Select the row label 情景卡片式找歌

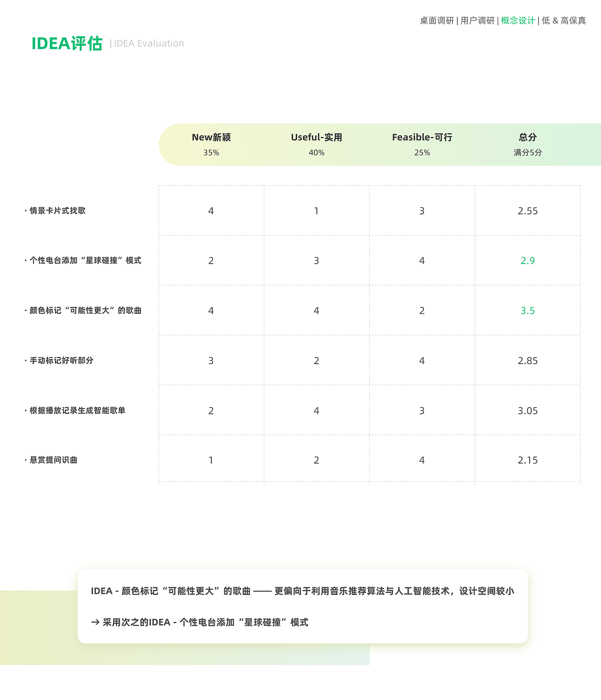[x=57, y=211]
